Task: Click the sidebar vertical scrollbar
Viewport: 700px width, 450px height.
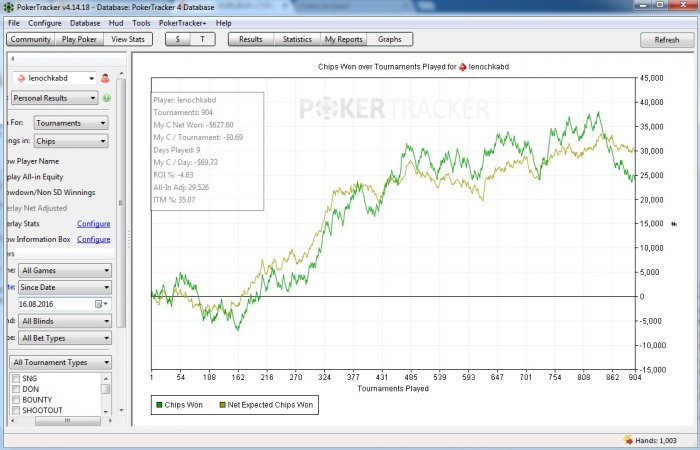Action: click(x=121, y=203)
